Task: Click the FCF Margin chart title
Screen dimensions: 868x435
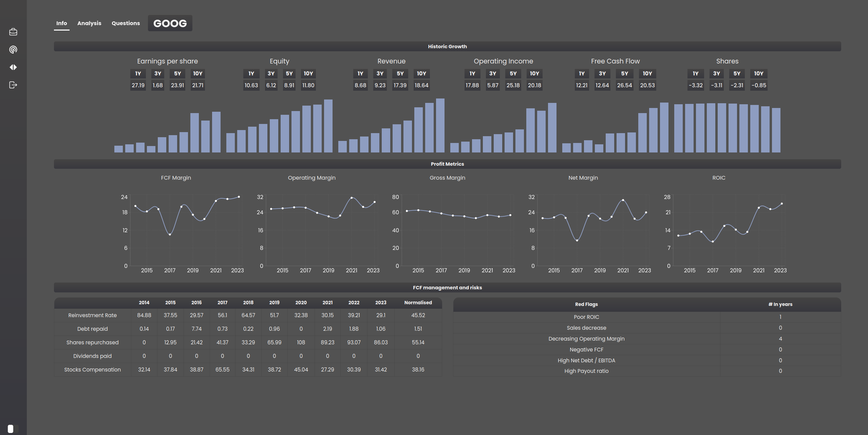Action: (x=176, y=178)
